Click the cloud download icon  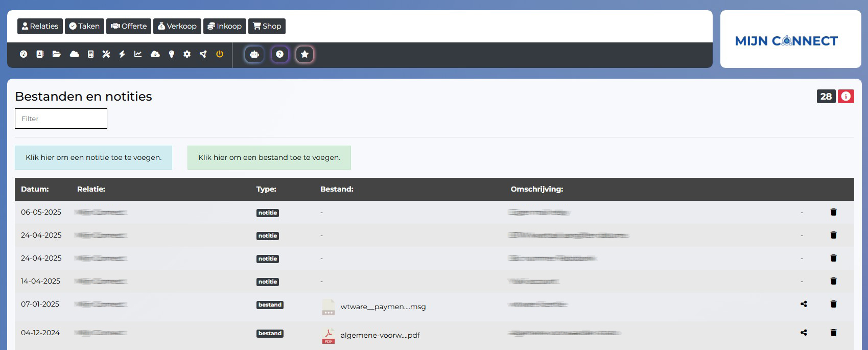click(155, 54)
